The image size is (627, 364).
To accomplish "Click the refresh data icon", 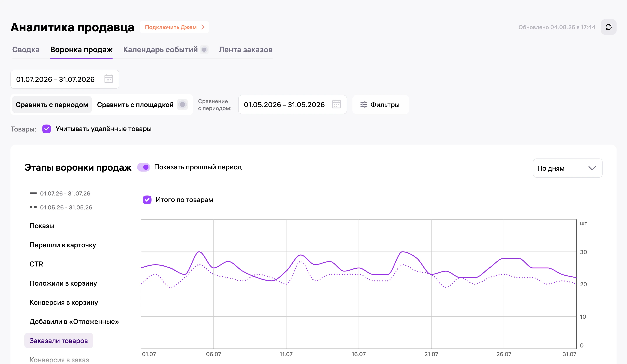I will (x=608, y=27).
